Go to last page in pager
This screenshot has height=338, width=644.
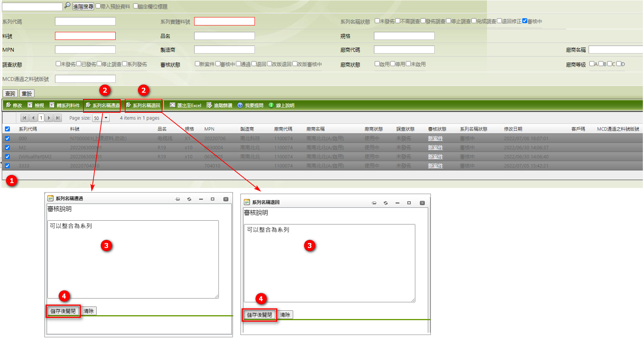57,118
